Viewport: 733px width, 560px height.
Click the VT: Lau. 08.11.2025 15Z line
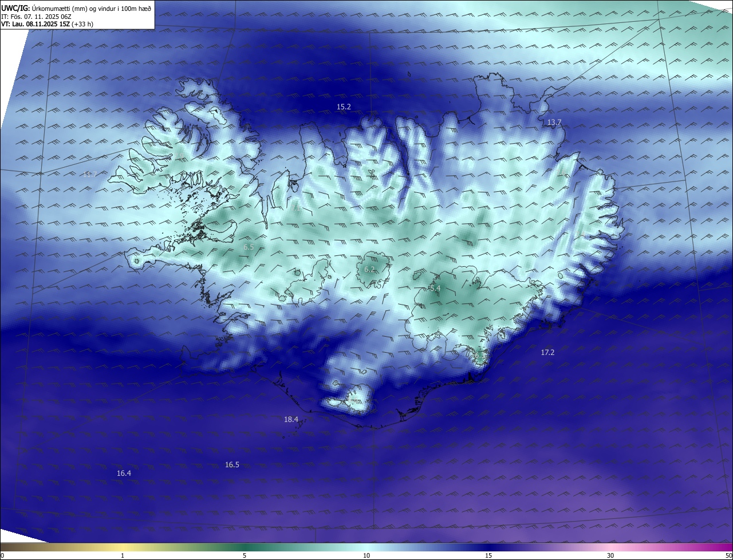tap(47, 24)
